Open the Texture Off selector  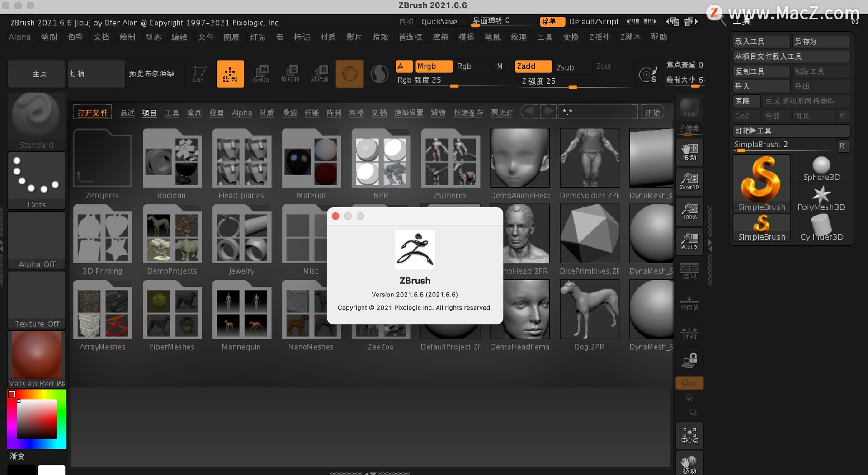[37, 300]
